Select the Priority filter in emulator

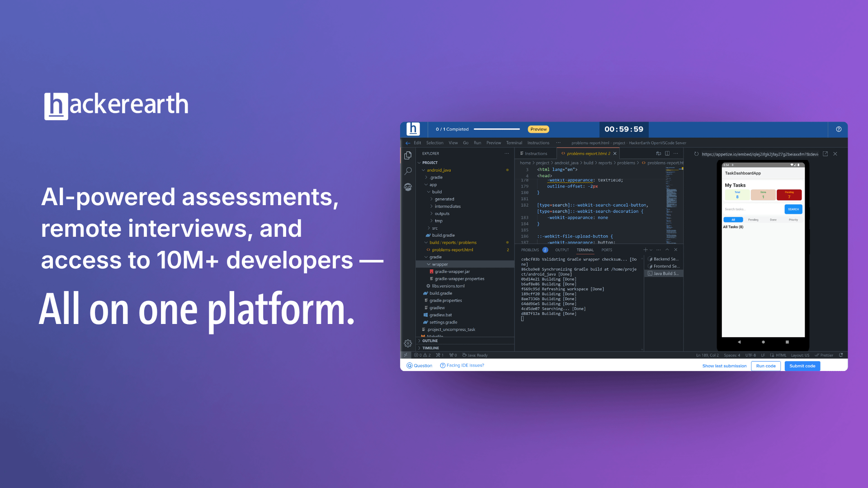(793, 220)
